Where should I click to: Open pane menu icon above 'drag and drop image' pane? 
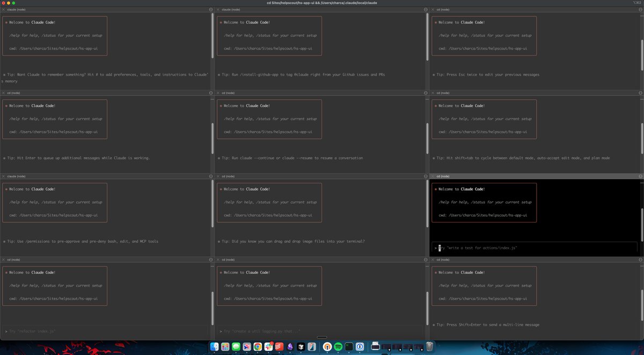(x=426, y=176)
